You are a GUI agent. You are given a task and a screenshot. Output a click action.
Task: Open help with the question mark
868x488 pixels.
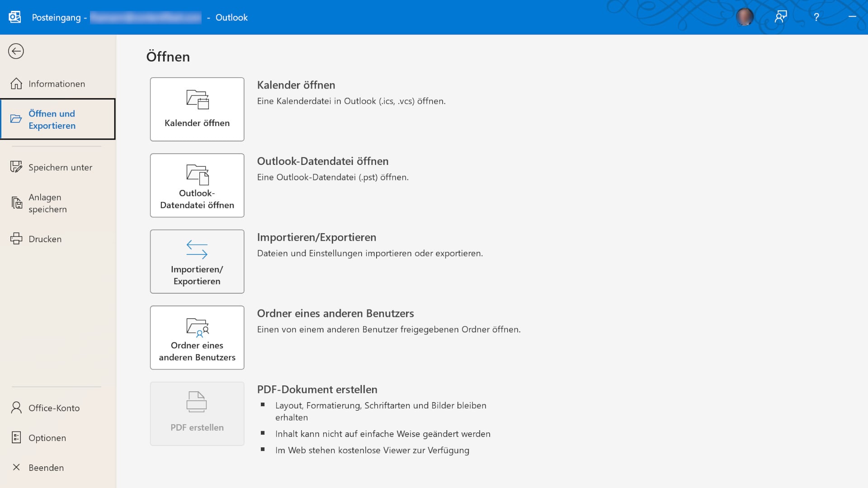click(816, 17)
